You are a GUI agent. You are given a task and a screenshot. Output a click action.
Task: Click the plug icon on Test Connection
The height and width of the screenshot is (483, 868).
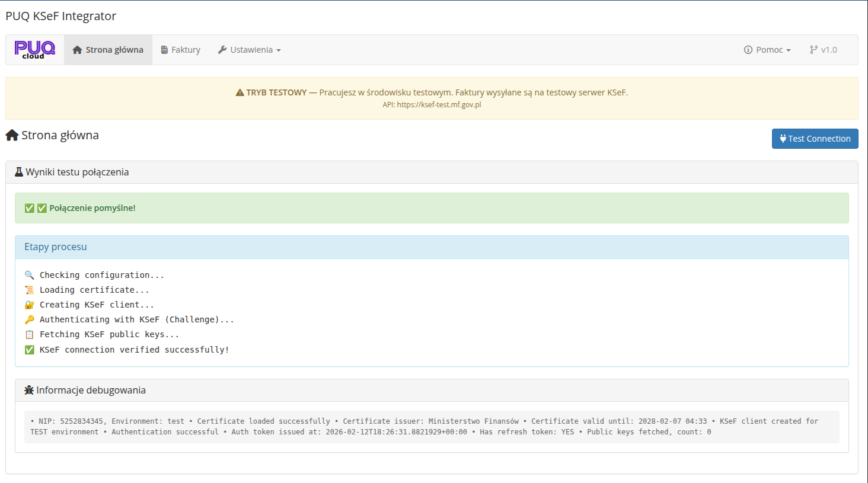click(x=783, y=139)
